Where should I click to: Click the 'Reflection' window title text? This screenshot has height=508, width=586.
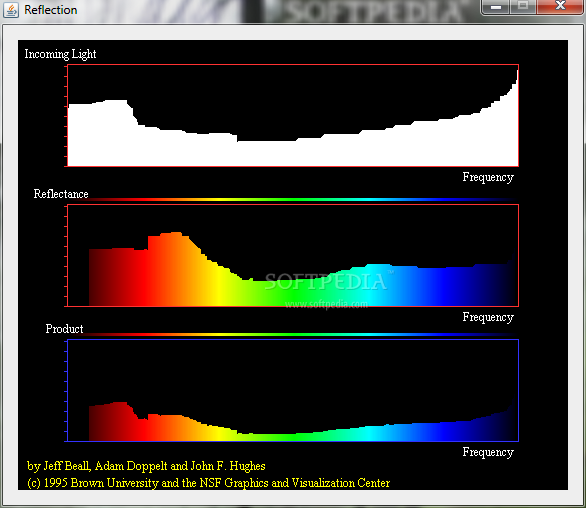click(51, 10)
